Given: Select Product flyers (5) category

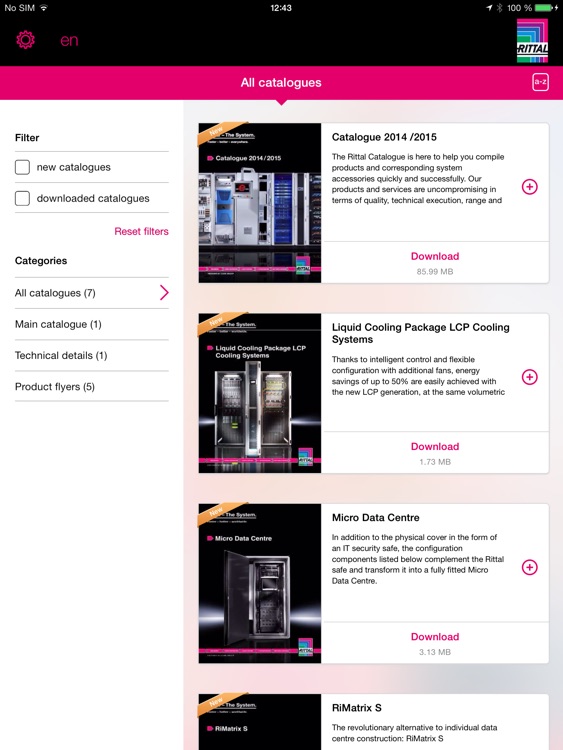Looking at the screenshot, I should point(92,386).
